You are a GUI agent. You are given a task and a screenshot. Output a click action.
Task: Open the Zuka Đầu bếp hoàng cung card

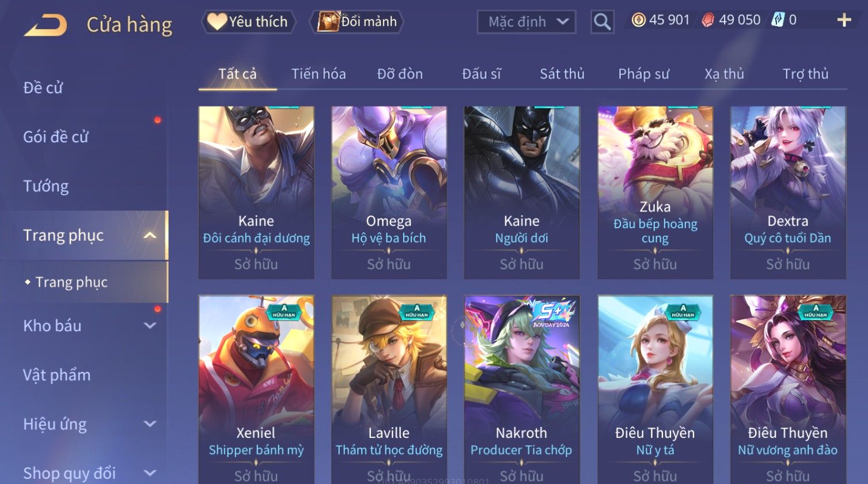click(655, 192)
